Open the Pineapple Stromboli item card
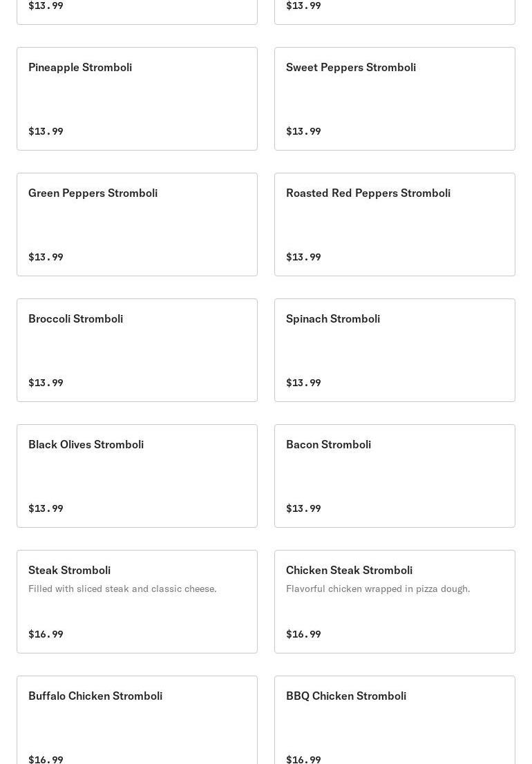The width and height of the screenshot is (532, 764). [x=137, y=99]
